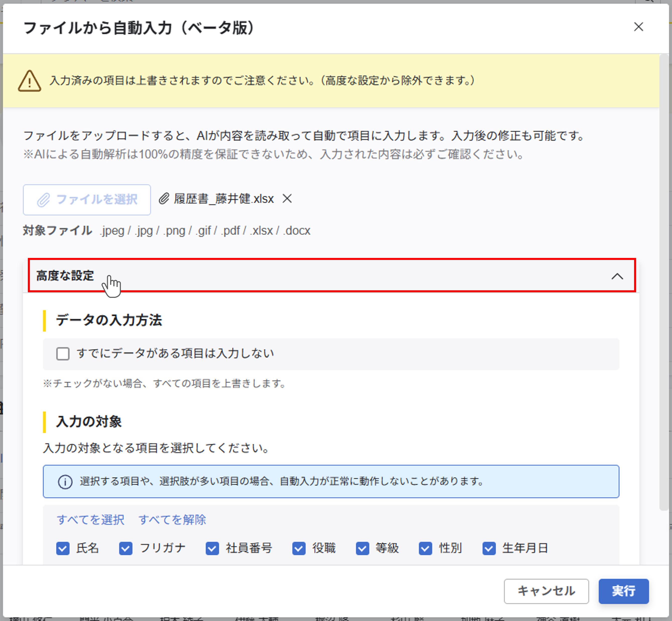Click paperclip icon beside 履歴書_藤井健.xlsx
Image resolution: width=672 pixels, height=621 pixels.
(x=164, y=199)
